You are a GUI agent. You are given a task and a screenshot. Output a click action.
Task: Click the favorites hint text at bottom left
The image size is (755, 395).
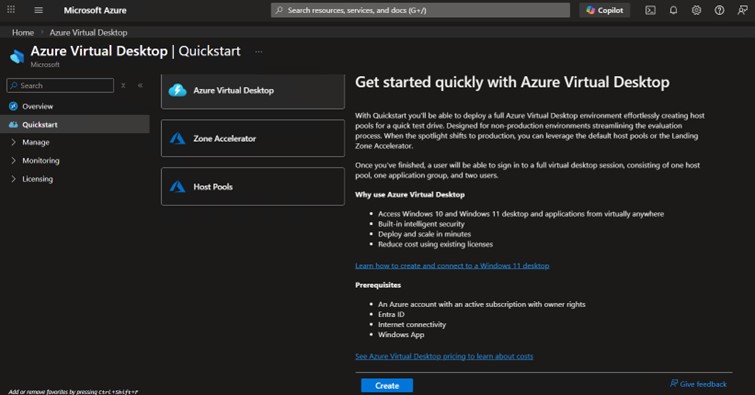[73, 391]
